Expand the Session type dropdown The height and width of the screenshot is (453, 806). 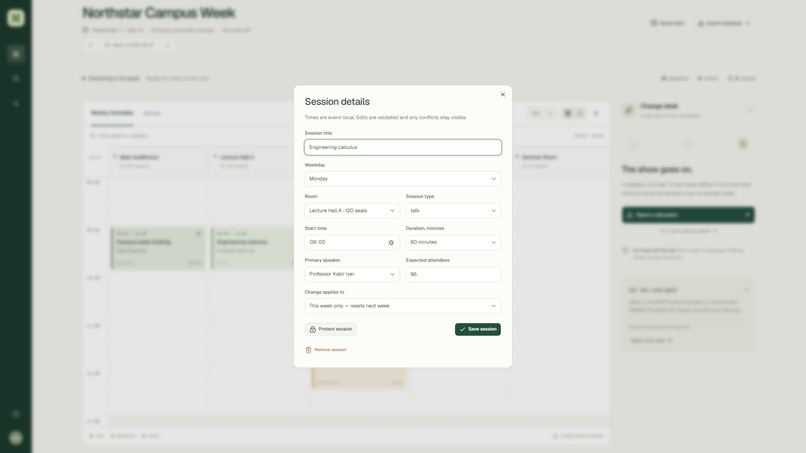coord(453,211)
